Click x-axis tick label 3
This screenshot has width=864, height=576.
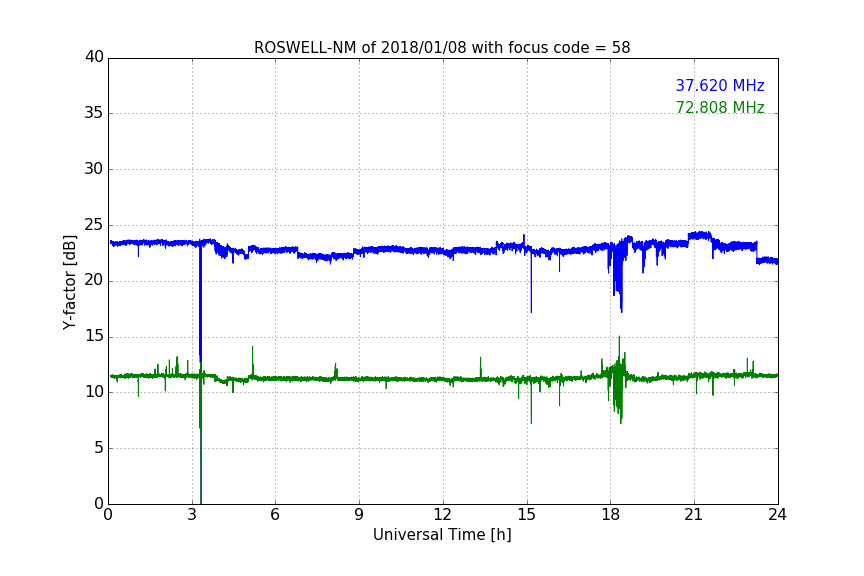tap(192, 515)
